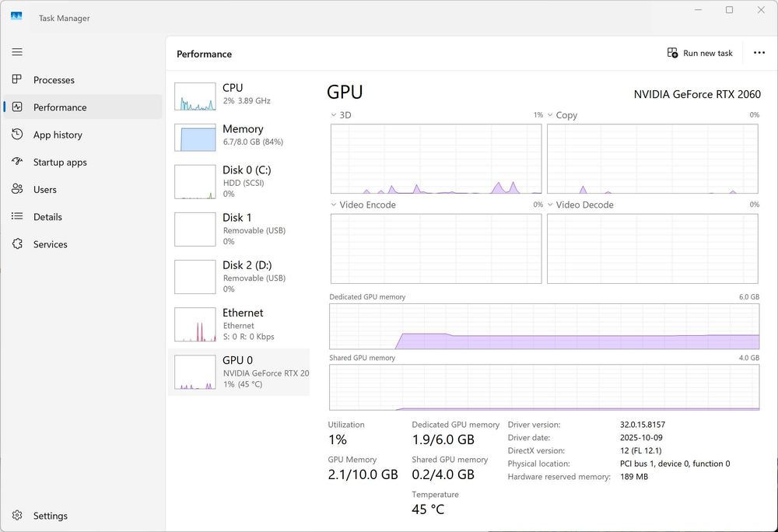Select the App history icon
The width and height of the screenshot is (778, 532).
pos(17,135)
